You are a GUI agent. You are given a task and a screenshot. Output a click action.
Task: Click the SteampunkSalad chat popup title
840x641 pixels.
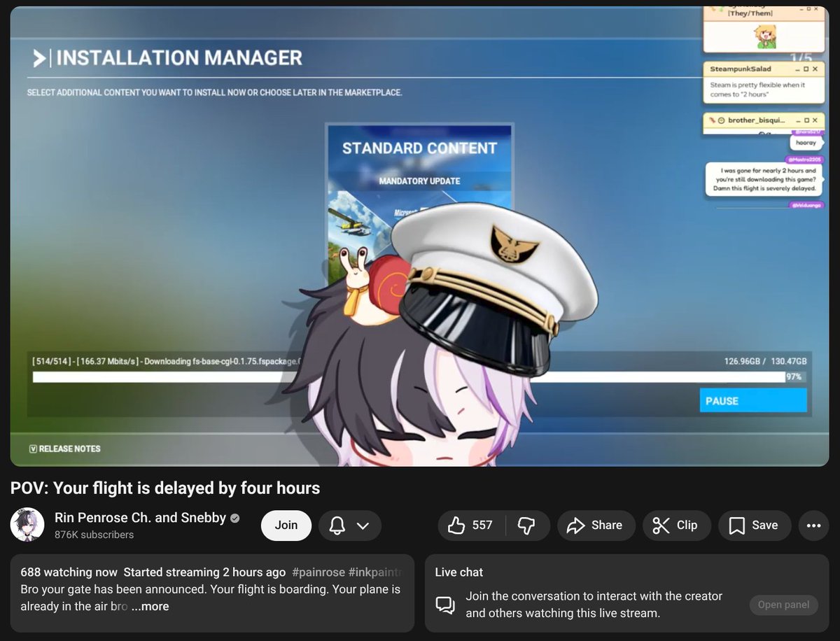coord(740,69)
